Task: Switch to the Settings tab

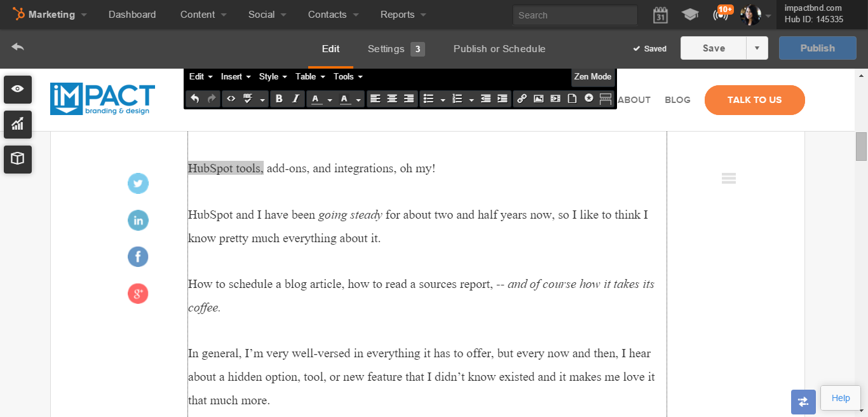Action: click(x=396, y=49)
